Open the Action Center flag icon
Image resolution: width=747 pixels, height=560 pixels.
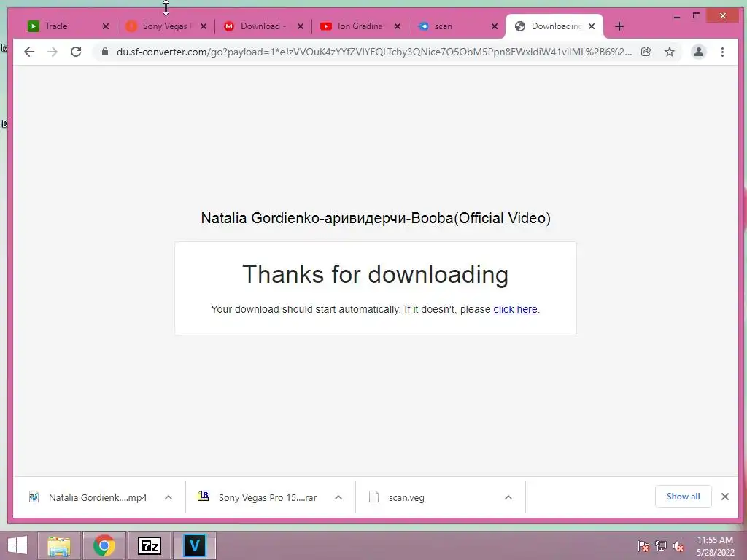coord(643,546)
